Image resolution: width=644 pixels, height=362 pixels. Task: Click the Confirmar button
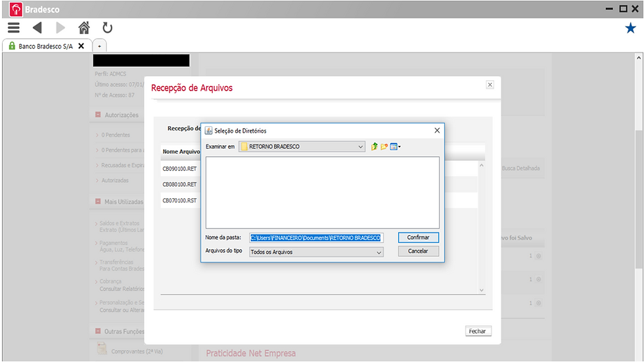pos(418,237)
